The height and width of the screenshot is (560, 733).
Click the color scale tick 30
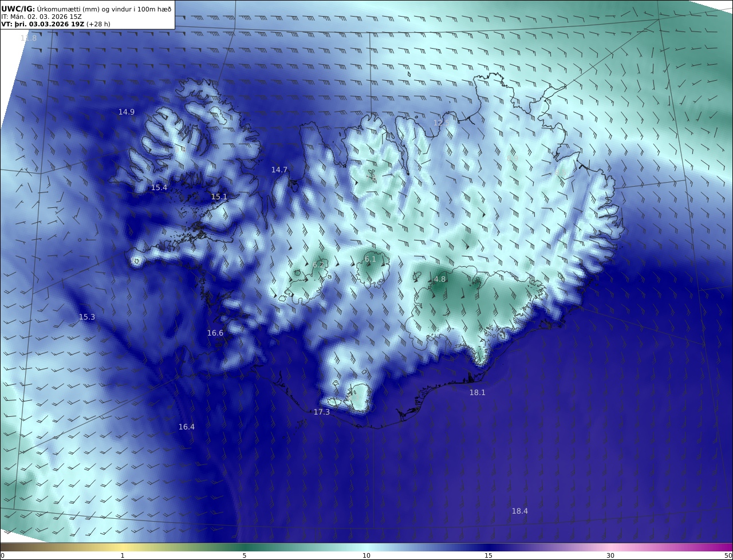coord(610,555)
